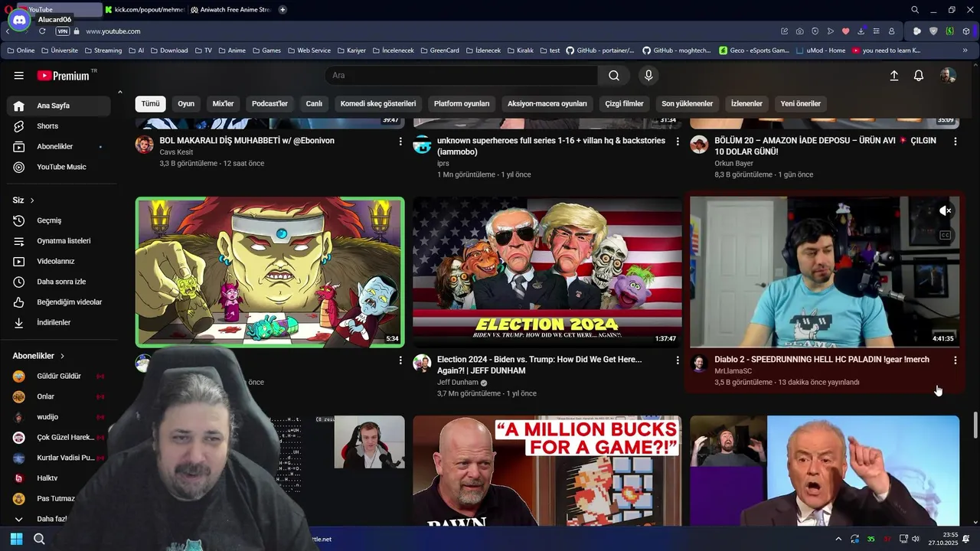The height and width of the screenshot is (551, 980).
Task: Select the Canlı filter chip
Action: (x=314, y=104)
